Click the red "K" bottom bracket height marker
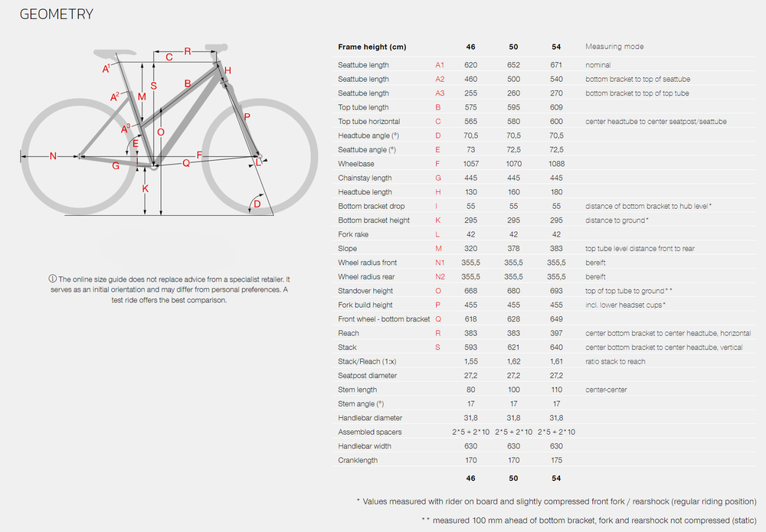Viewport: 766px width, 532px height. click(x=145, y=188)
